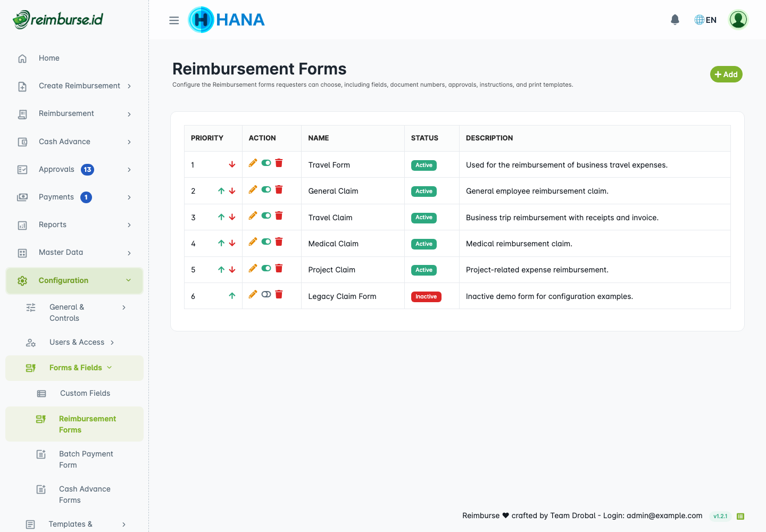Click the reimburse.id logo
This screenshot has height=532, width=766.
[58, 20]
